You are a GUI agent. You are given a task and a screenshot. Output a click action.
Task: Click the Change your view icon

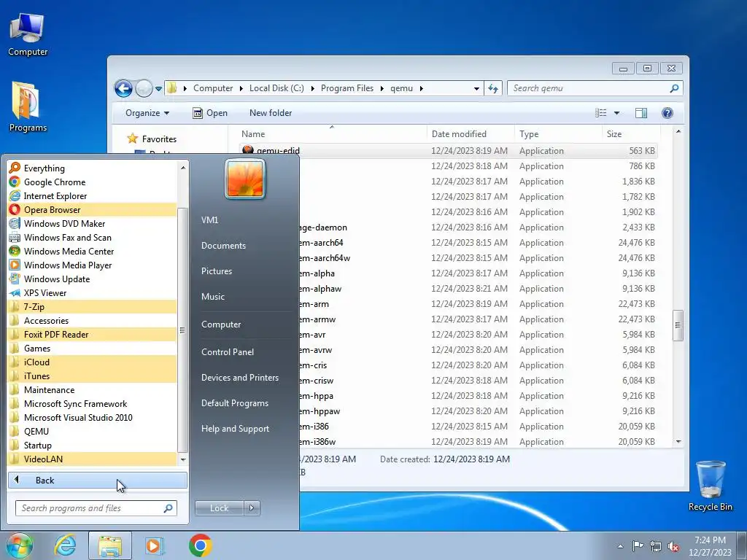coord(601,113)
